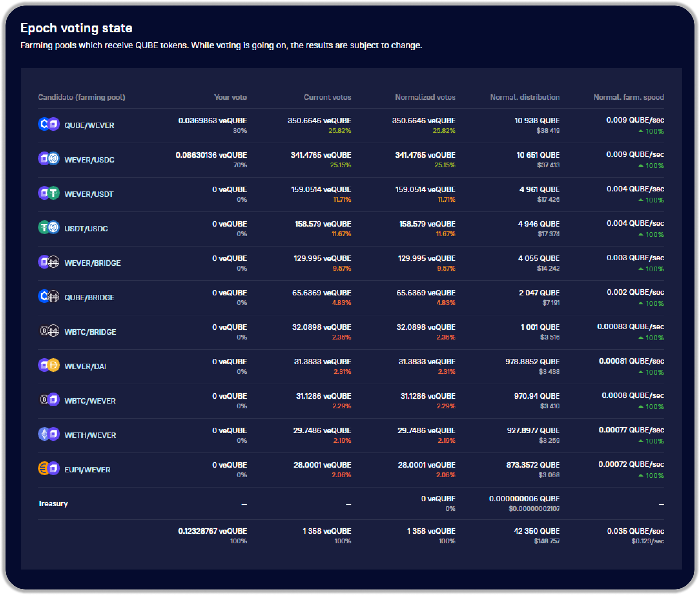Click the WEVER/USDC pair icon
This screenshot has width=700, height=595.
pyautogui.click(x=49, y=159)
